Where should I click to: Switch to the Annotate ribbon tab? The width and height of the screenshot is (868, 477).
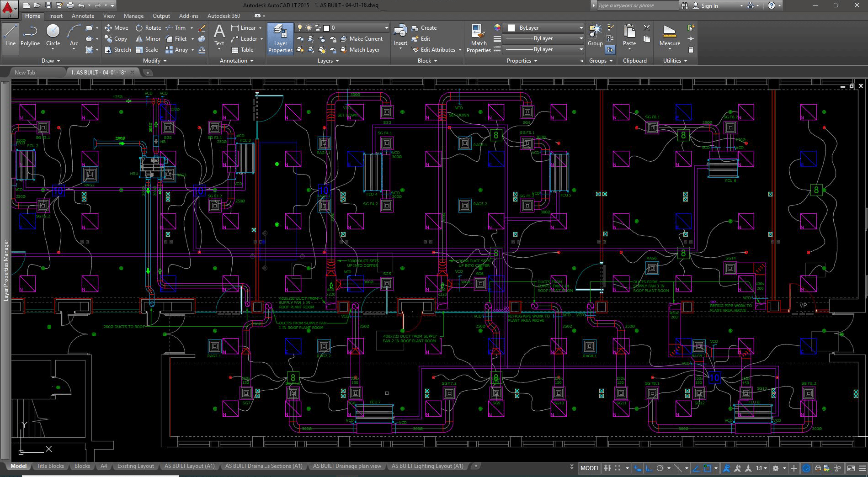pos(83,16)
